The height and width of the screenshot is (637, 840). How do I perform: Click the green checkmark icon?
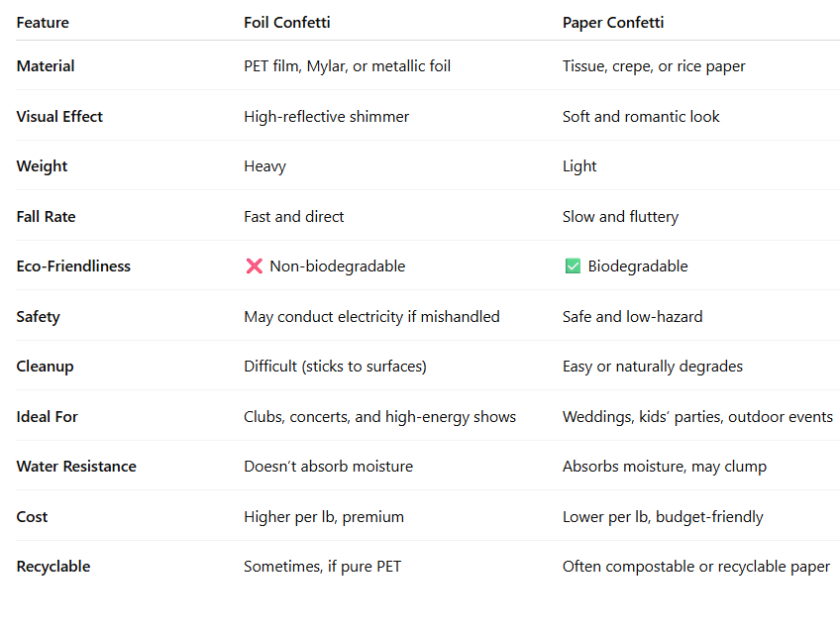[x=573, y=266]
